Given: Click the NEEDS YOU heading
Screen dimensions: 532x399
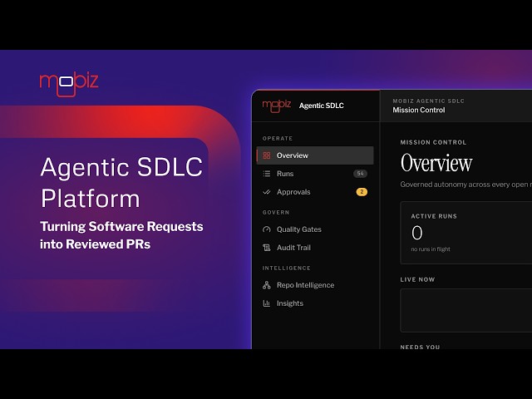Looking at the screenshot, I should [420, 347].
